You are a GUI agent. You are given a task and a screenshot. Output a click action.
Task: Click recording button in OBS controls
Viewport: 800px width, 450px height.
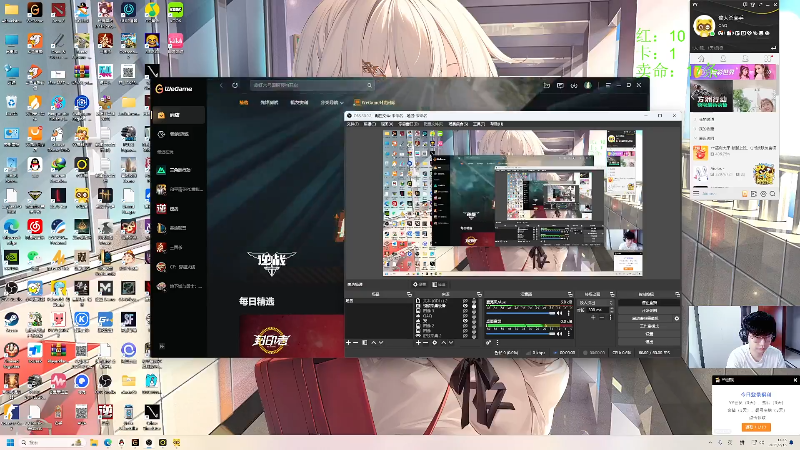(649, 310)
